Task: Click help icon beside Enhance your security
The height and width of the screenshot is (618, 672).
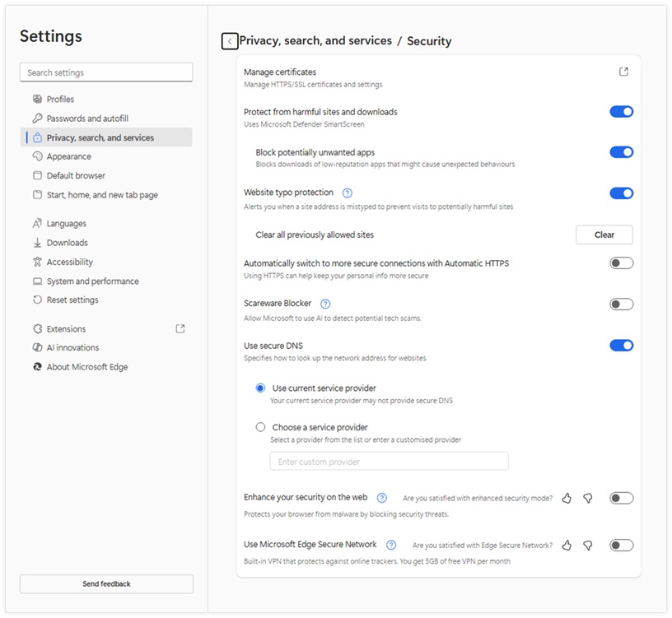Action: tap(382, 499)
